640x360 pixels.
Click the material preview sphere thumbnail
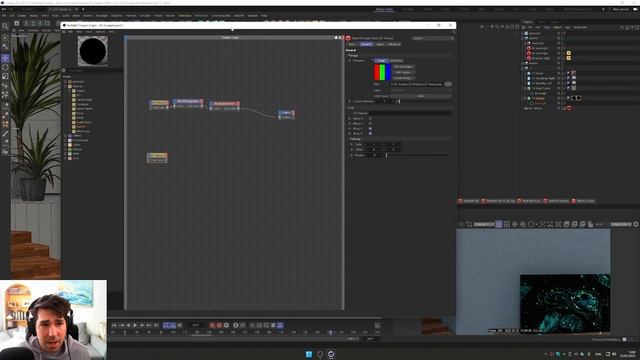point(93,51)
